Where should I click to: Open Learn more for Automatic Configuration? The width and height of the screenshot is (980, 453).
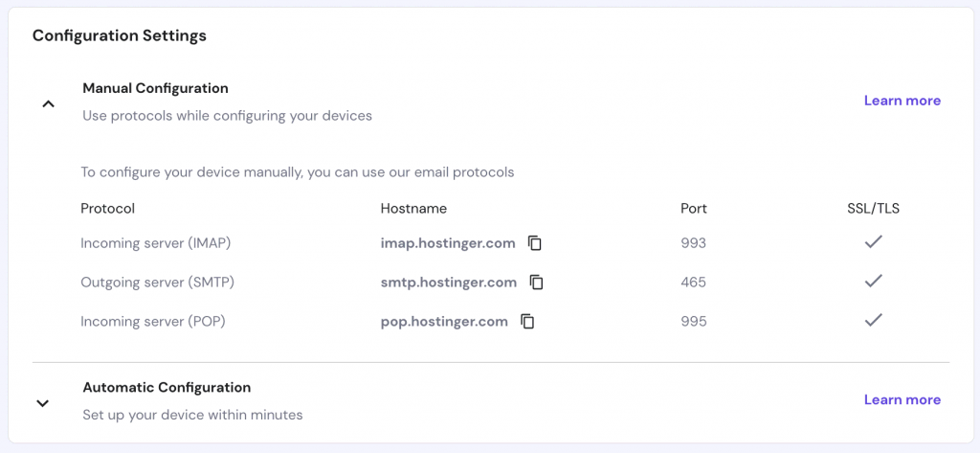(x=902, y=399)
